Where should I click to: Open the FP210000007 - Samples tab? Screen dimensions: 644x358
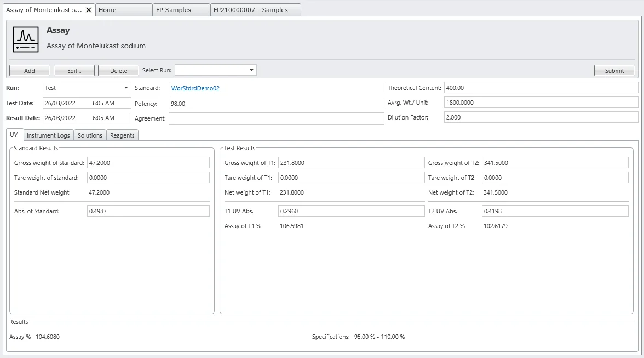click(255, 10)
